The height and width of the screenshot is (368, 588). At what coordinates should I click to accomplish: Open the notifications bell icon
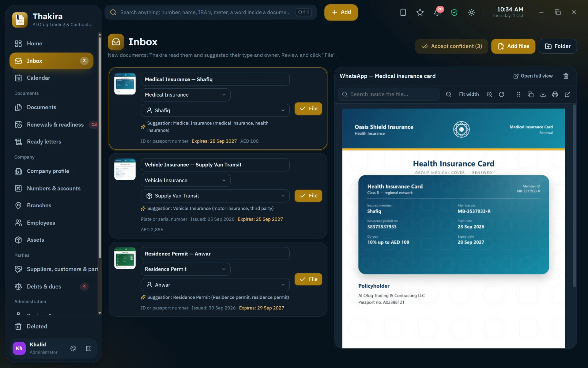(437, 12)
